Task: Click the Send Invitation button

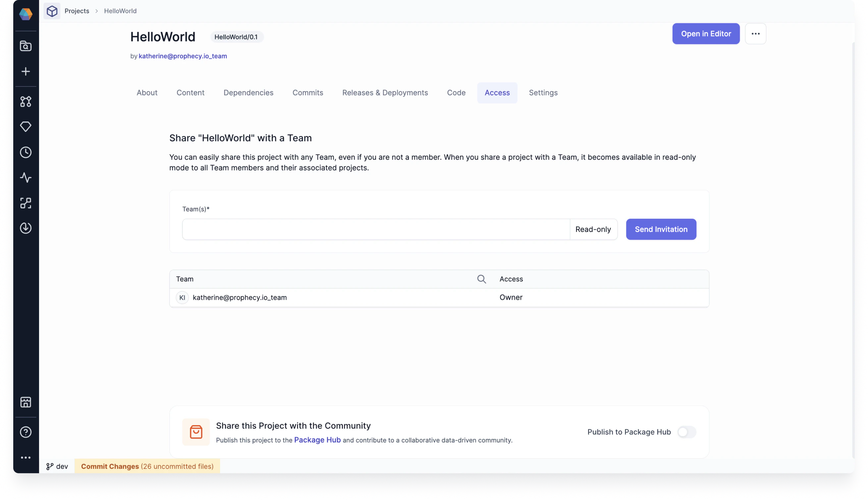Action: (x=660, y=229)
